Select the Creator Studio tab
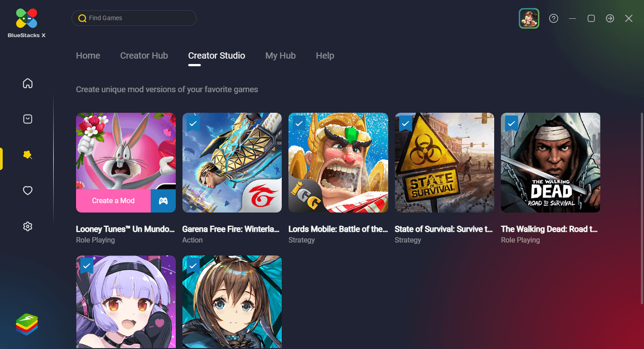Image resolution: width=644 pixels, height=349 pixels. [x=216, y=55]
